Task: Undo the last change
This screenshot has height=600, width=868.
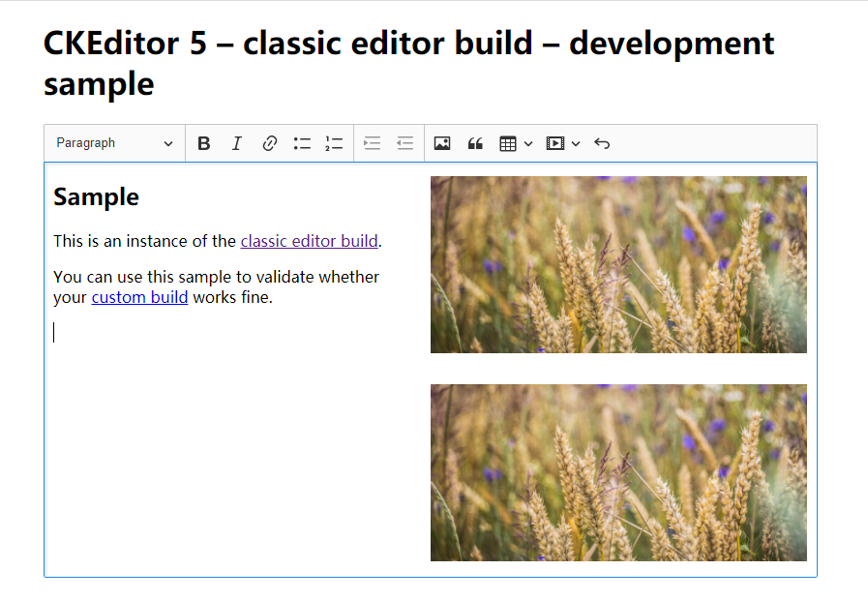Action: click(x=602, y=143)
